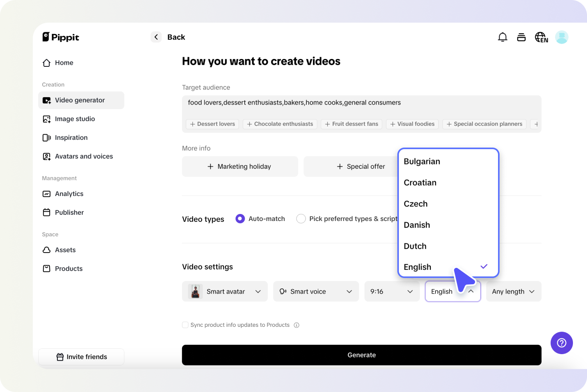Click the Generate button
The width and height of the screenshot is (587, 392).
361,355
